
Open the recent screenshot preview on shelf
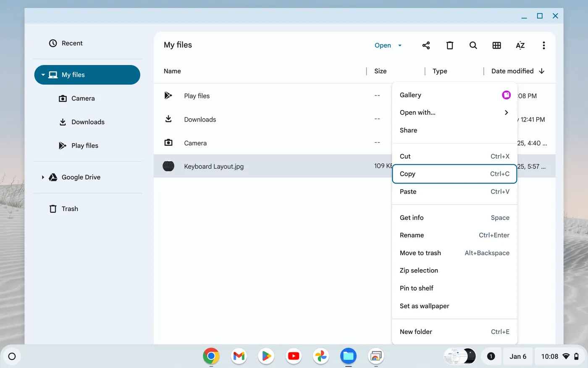tap(459, 356)
